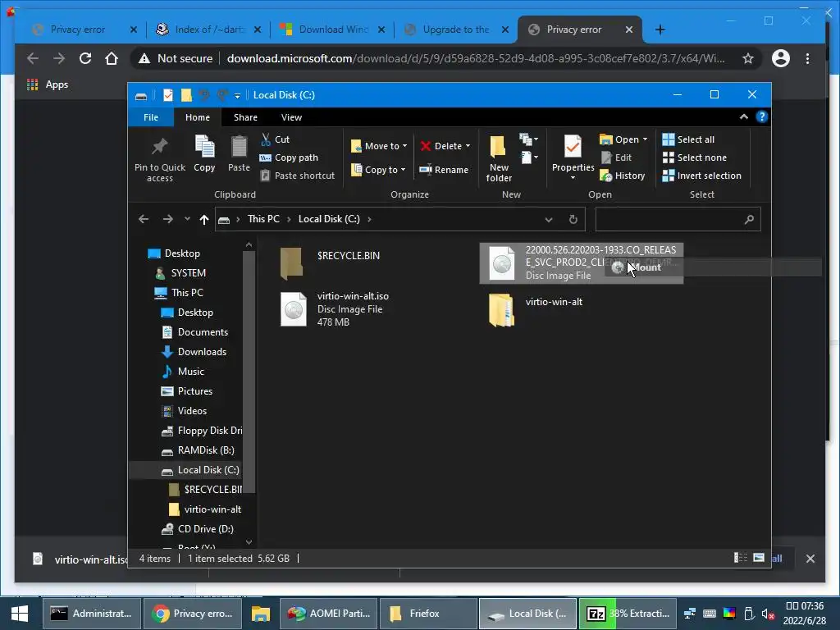840x630 pixels.
Task: Click Copy path in ribbon
Action: (x=289, y=157)
